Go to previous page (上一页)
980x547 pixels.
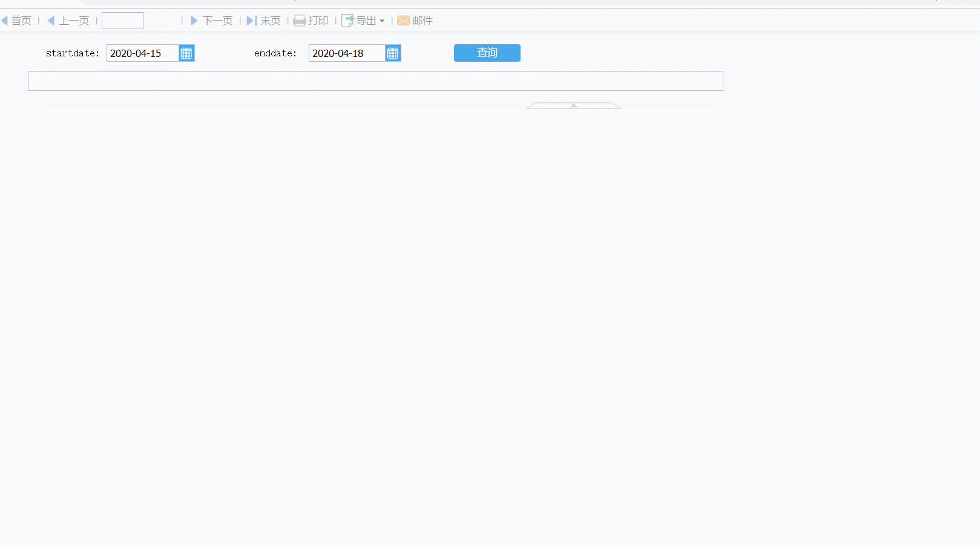pyautogui.click(x=68, y=21)
